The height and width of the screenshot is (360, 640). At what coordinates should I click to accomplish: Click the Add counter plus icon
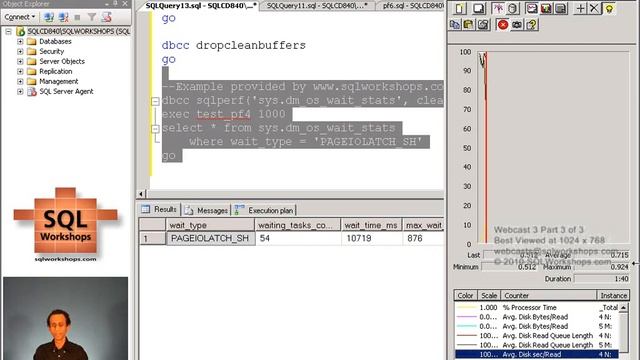tap(580, 9)
